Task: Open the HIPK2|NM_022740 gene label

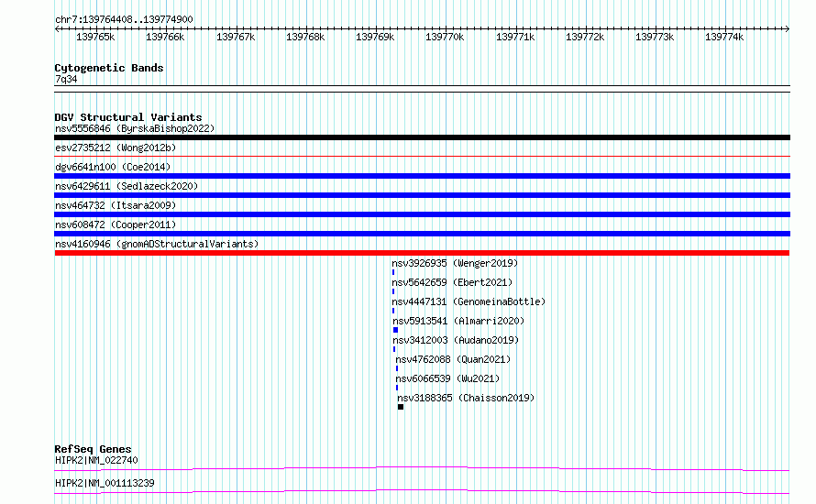Action: tap(96, 460)
